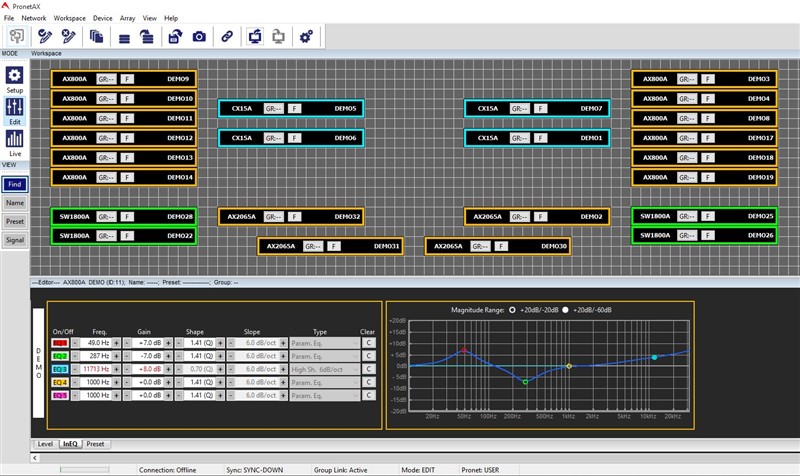Open the Workspace menu
The height and width of the screenshot is (476, 800).
coord(69,18)
